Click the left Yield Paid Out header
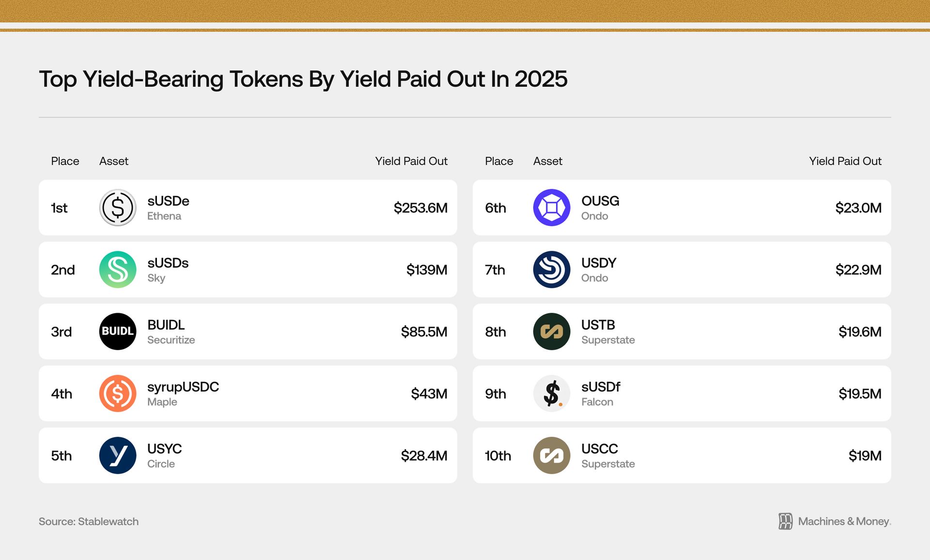Image resolution: width=930 pixels, height=560 pixels. (x=411, y=161)
